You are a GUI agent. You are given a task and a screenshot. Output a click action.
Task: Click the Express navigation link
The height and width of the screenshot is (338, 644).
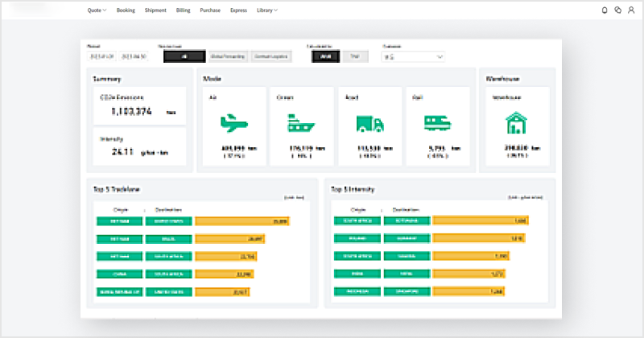[x=238, y=10]
